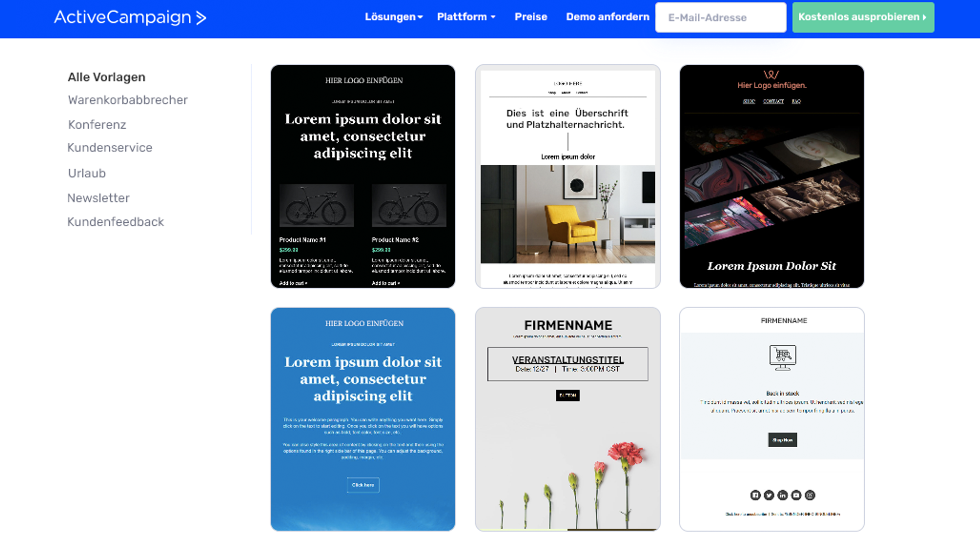Open the black bicycle product template
980x538 pixels.
pyautogui.click(x=363, y=176)
